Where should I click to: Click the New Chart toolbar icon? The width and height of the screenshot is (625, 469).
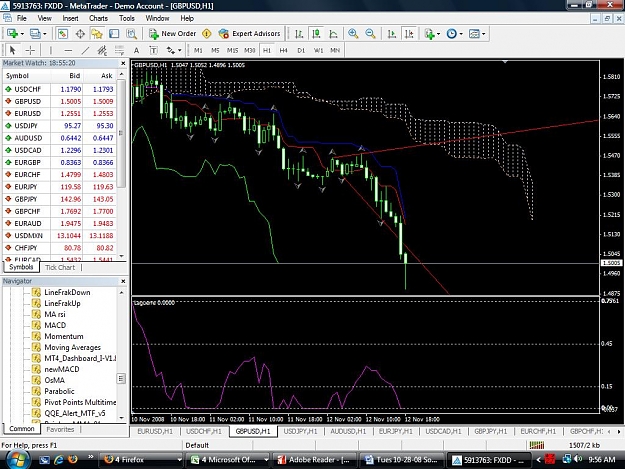12,34
